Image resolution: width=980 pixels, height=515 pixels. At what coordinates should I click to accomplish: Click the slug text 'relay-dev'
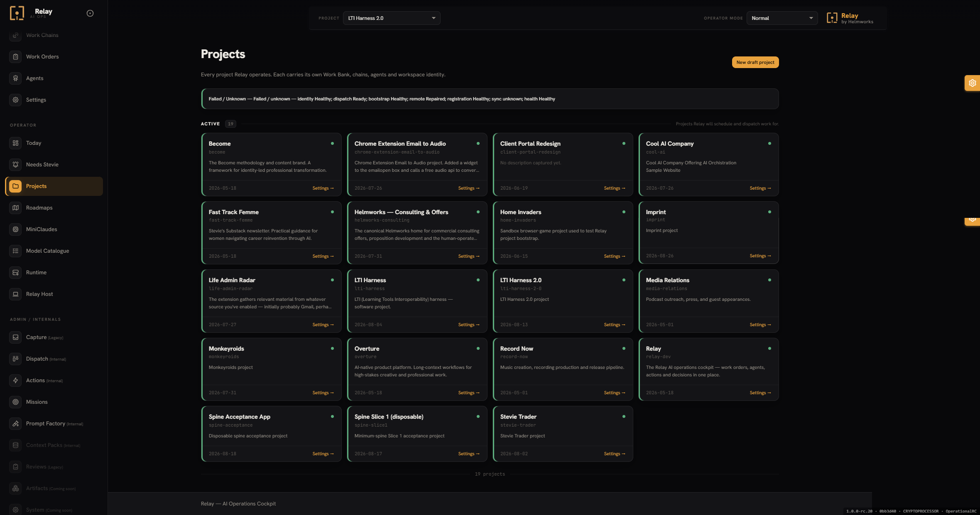pyautogui.click(x=658, y=357)
